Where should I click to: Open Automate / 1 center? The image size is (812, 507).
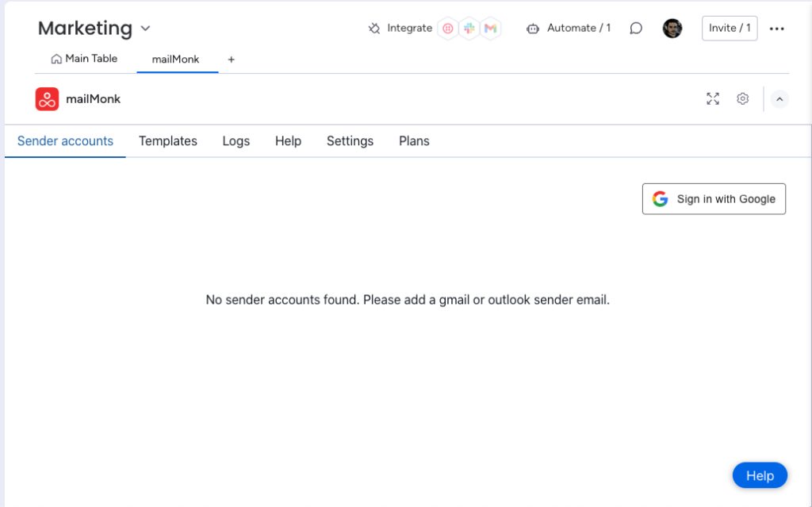(578, 28)
